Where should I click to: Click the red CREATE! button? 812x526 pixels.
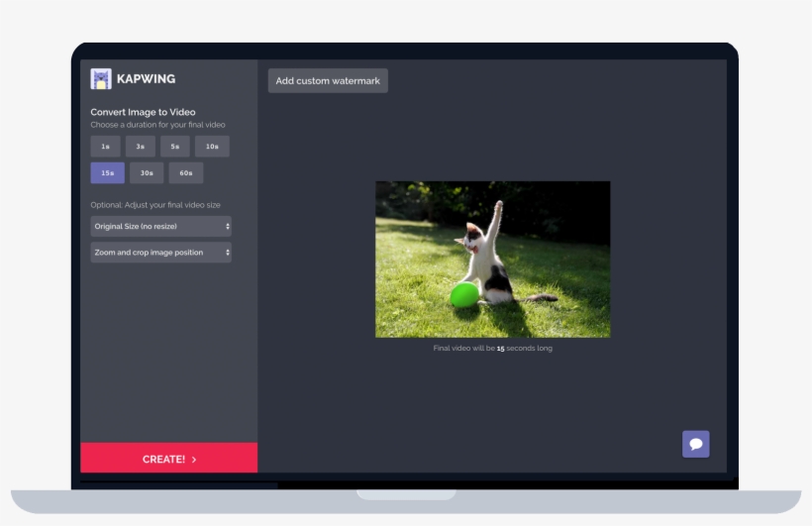[x=168, y=458]
